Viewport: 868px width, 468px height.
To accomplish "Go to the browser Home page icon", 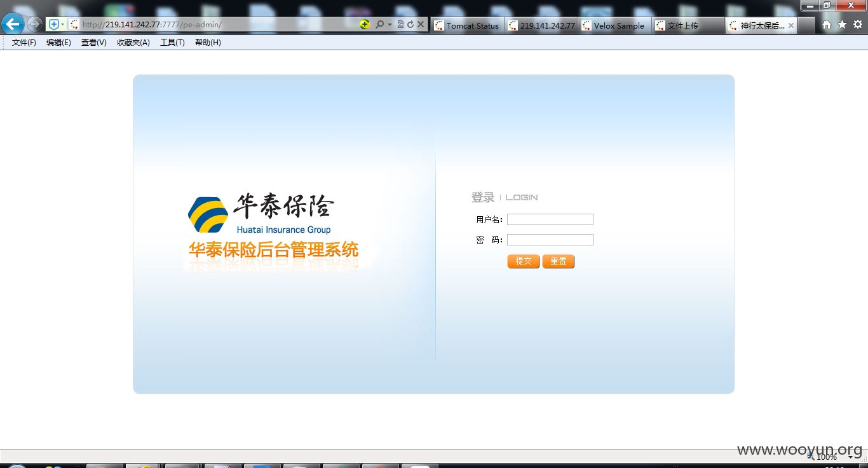I will 827,24.
